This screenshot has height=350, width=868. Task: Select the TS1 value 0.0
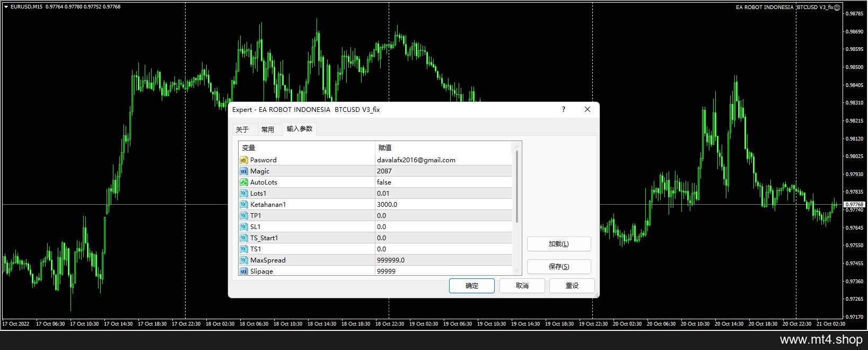(x=382, y=249)
